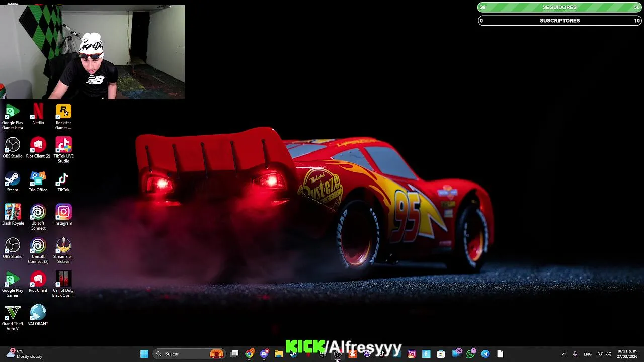This screenshot has width=644, height=362.
Task: Open the clock and date panel
Action: pos(627,354)
